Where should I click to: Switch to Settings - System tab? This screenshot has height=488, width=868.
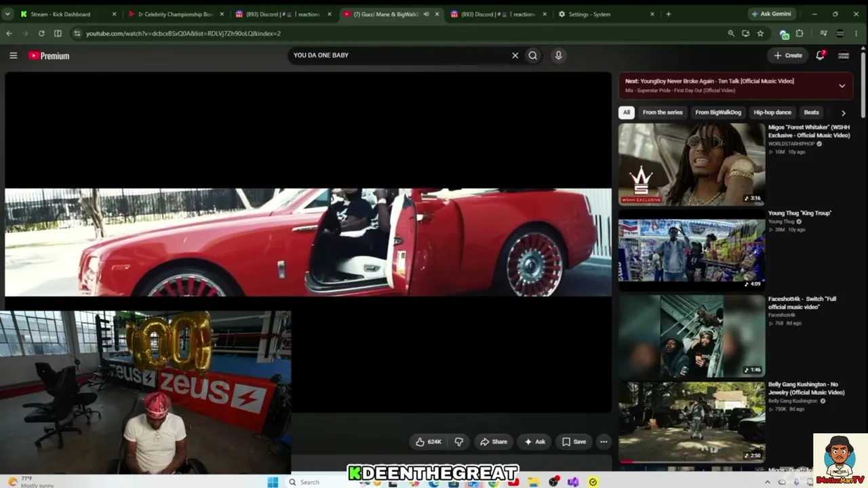606,14
